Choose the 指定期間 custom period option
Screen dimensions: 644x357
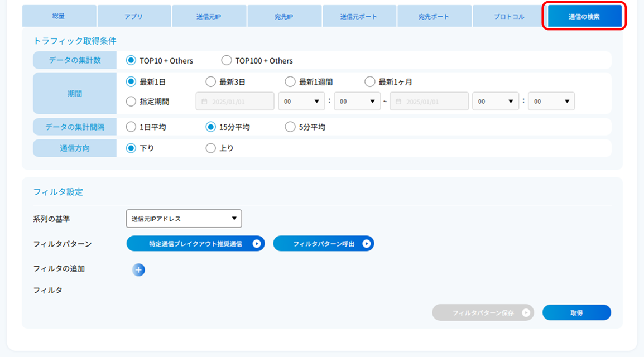point(131,102)
